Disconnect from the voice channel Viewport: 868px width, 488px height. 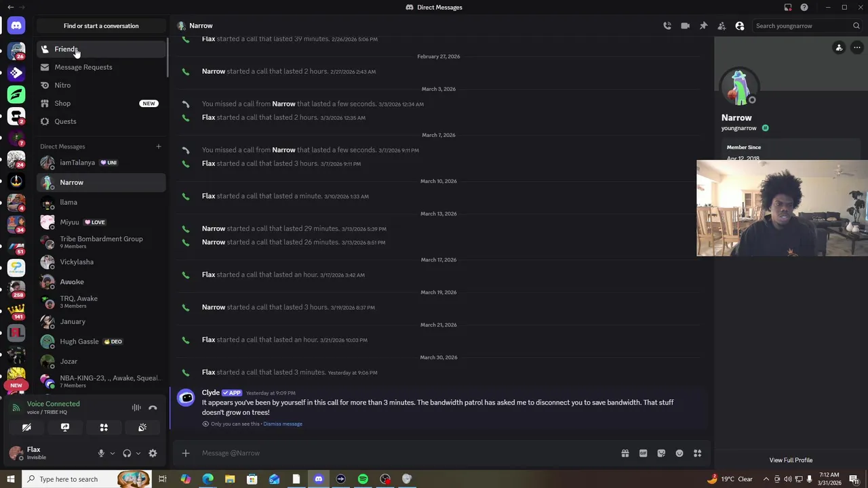point(153,407)
